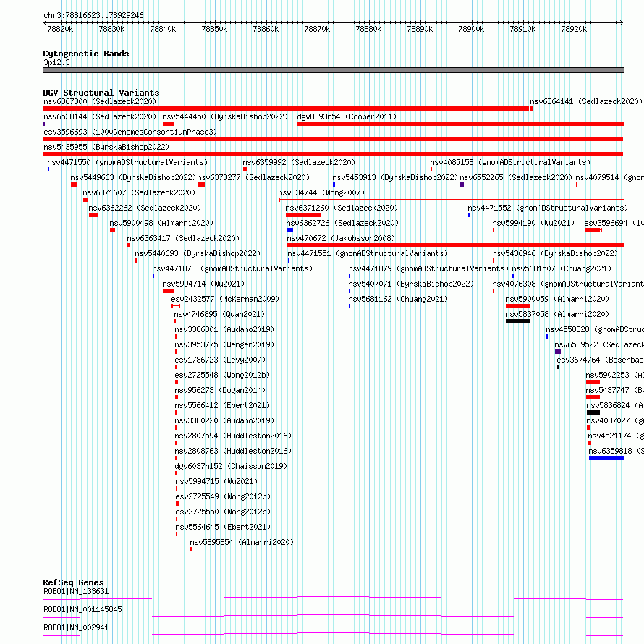Click the red bracket glyph of esv2432577
The width and height of the screenshot is (644, 644).
click(176, 306)
